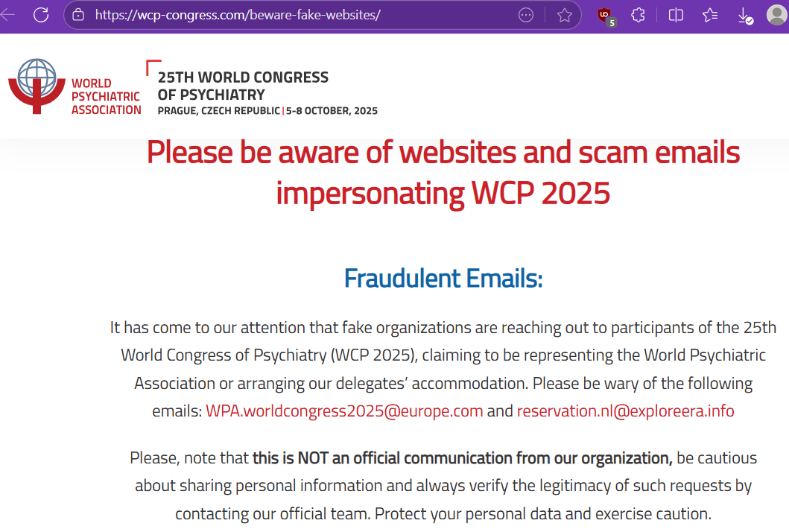Viewport: 789px width, 532px height.
Task: Open the uBlock Origin extension icon
Action: pyautogui.click(x=606, y=16)
